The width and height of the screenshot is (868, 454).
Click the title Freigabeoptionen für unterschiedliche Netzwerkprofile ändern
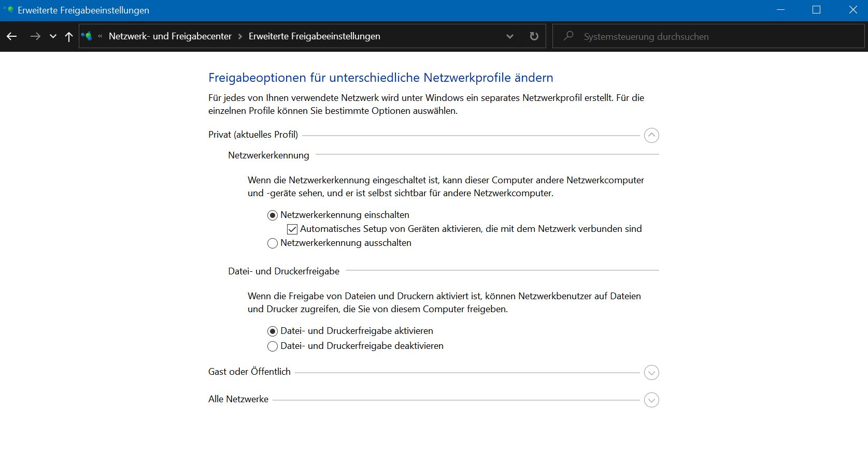pos(381,78)
